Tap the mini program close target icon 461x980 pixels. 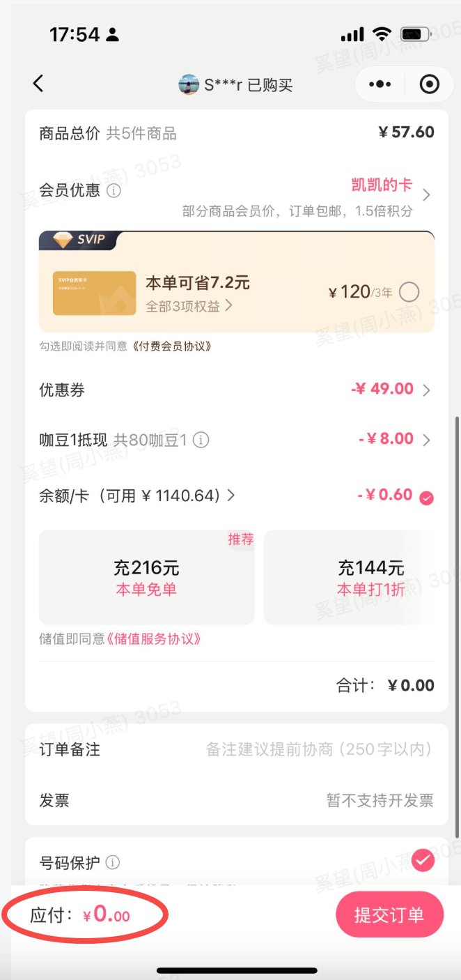(430, 84)
